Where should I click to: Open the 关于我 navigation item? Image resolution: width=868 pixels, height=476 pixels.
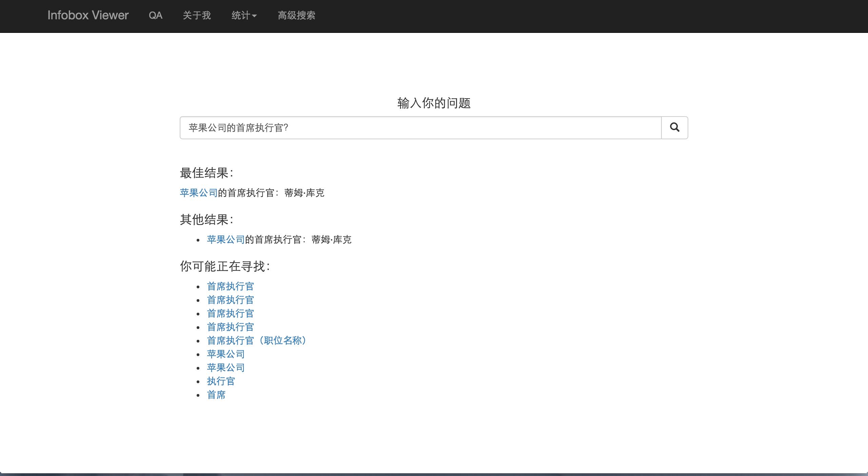click(x=197, y=15)
